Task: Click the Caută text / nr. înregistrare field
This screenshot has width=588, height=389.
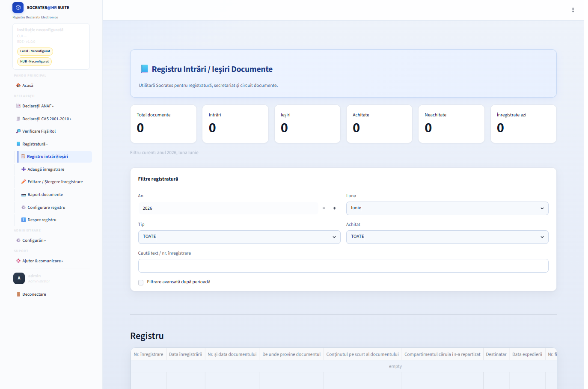Action: tap(343, 266)
